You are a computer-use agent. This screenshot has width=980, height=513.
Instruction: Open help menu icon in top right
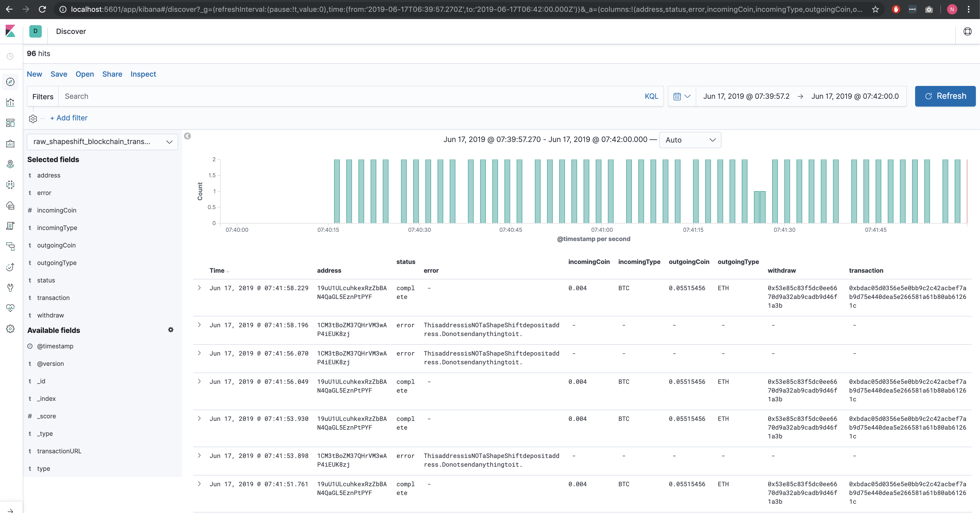tap(967, 32)
